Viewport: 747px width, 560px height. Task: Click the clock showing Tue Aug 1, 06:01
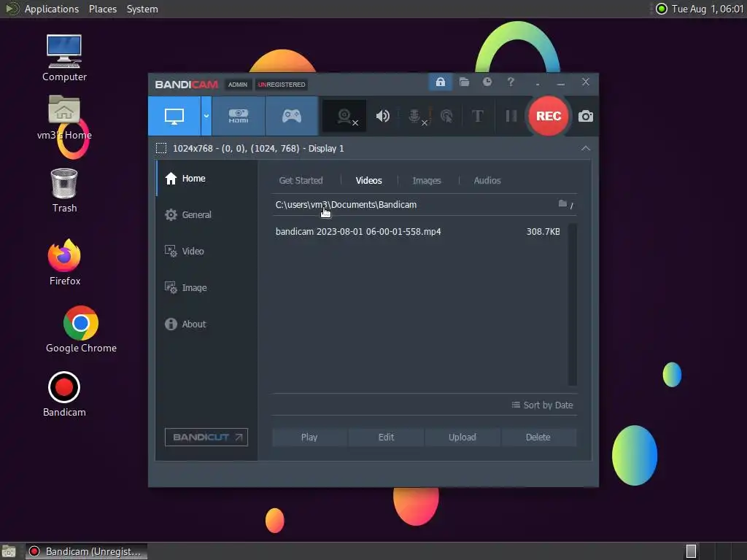click(x=708, y=9)
